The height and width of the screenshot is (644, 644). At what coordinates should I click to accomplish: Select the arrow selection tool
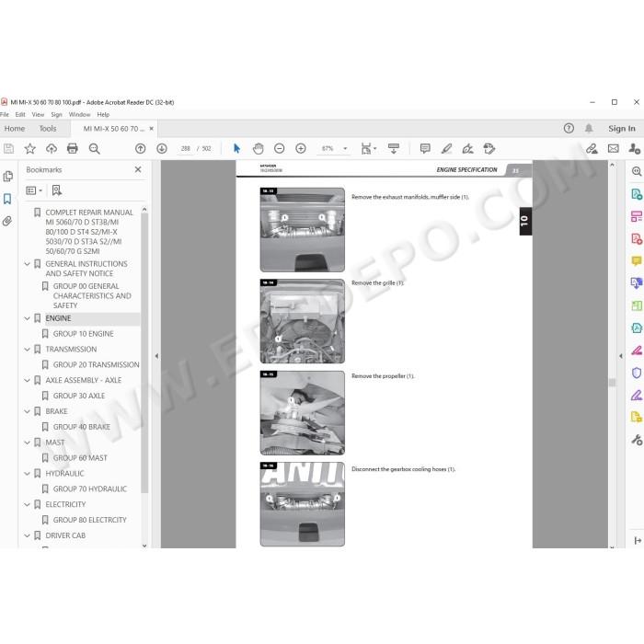[x=236, y=149]
